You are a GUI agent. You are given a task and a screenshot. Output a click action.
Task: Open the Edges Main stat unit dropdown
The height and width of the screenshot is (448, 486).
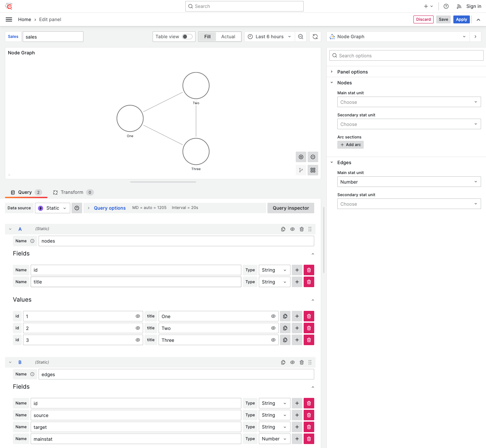click(x=409, y=182)
